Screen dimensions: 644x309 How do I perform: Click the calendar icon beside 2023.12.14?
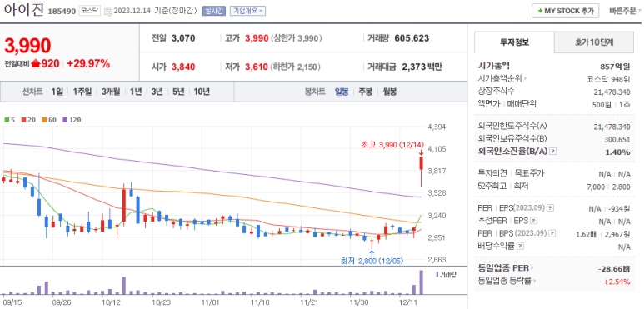(108, 11)
